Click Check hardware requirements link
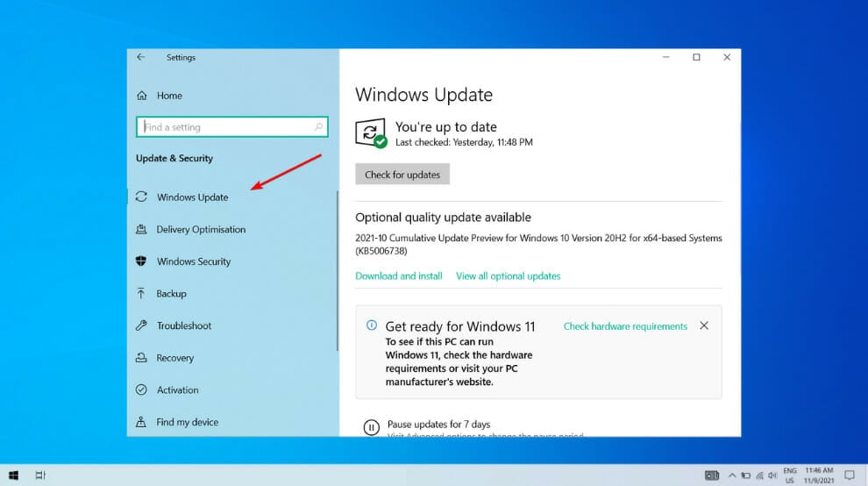Screen dimensions: 868x486 tap(625, 326)
